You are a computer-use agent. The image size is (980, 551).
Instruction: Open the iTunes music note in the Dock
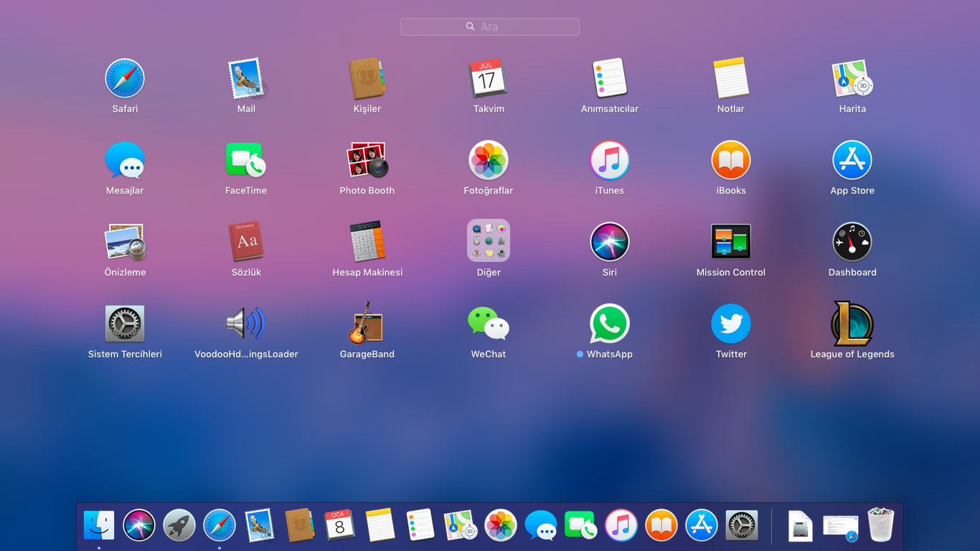tap(621, 526)
